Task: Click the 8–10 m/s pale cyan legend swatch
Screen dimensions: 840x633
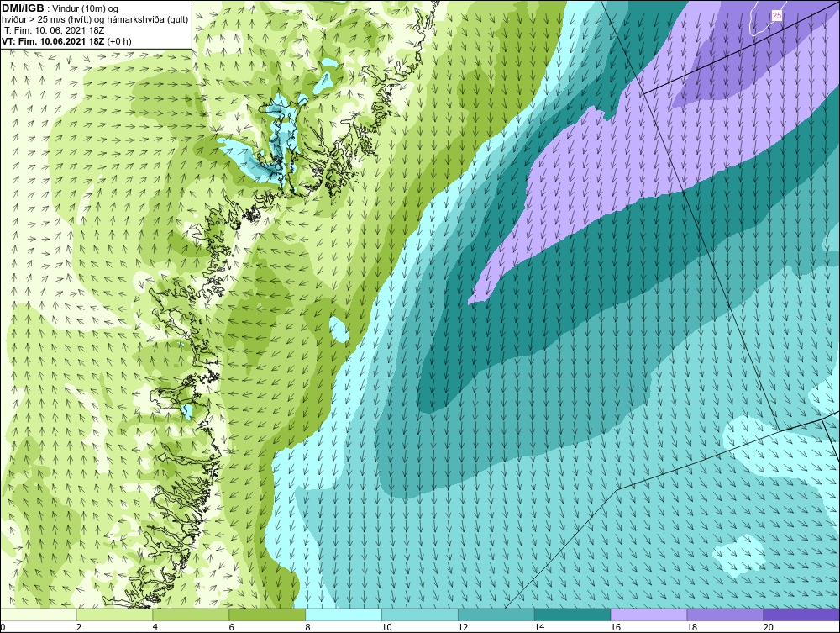Action: [344, 615]
